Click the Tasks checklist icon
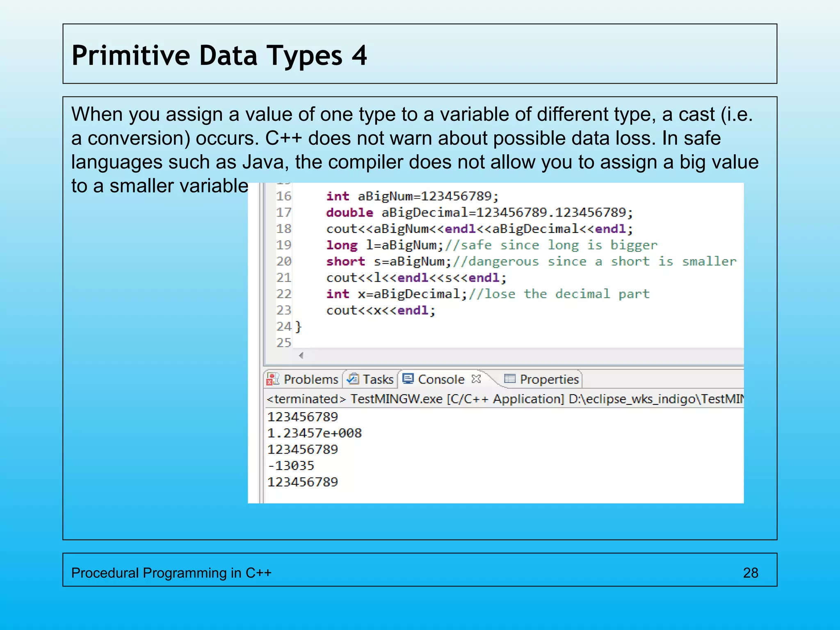 click(x=353, y=379)
